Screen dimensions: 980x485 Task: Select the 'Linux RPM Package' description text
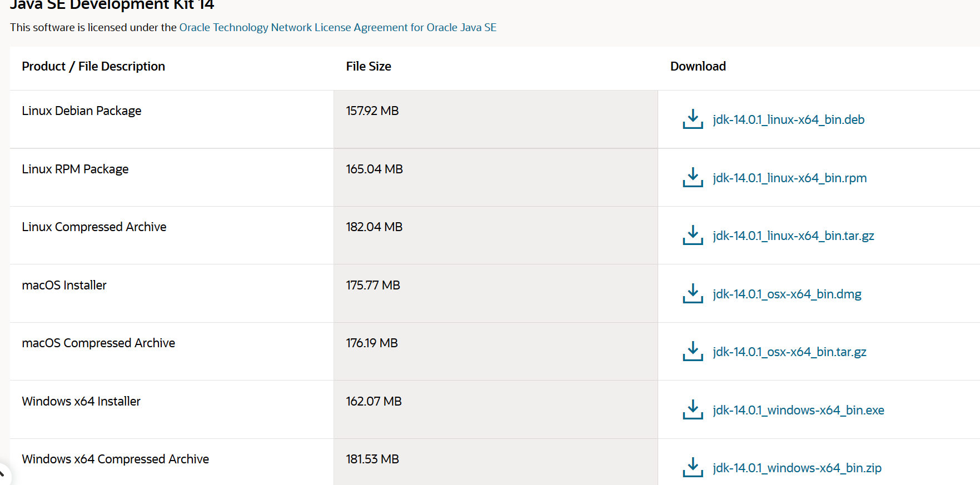click(75, 169)
